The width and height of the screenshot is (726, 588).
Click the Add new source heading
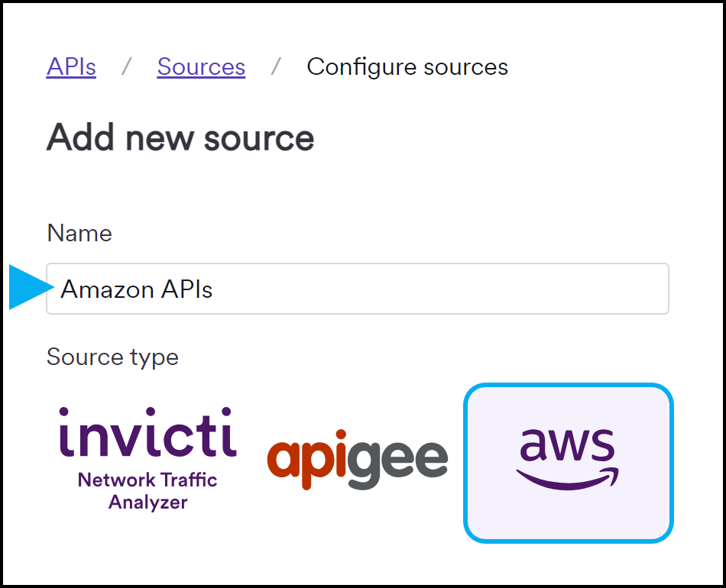180,137
